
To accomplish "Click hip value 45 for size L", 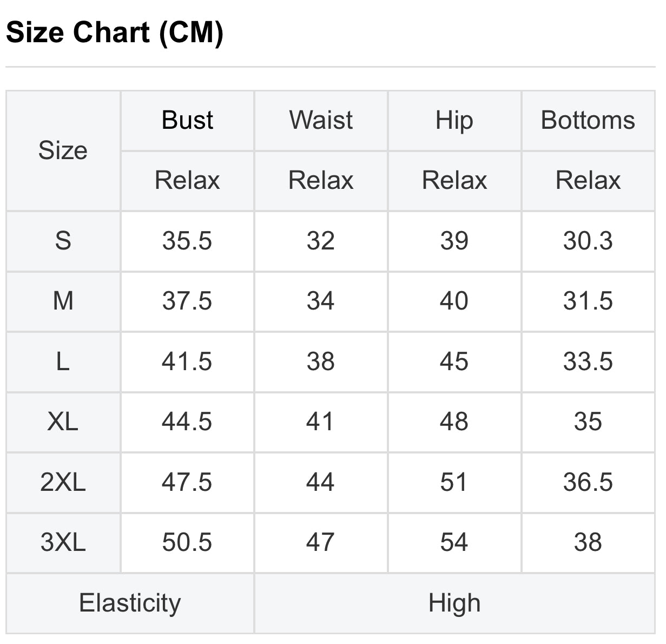I will (454, 362).
